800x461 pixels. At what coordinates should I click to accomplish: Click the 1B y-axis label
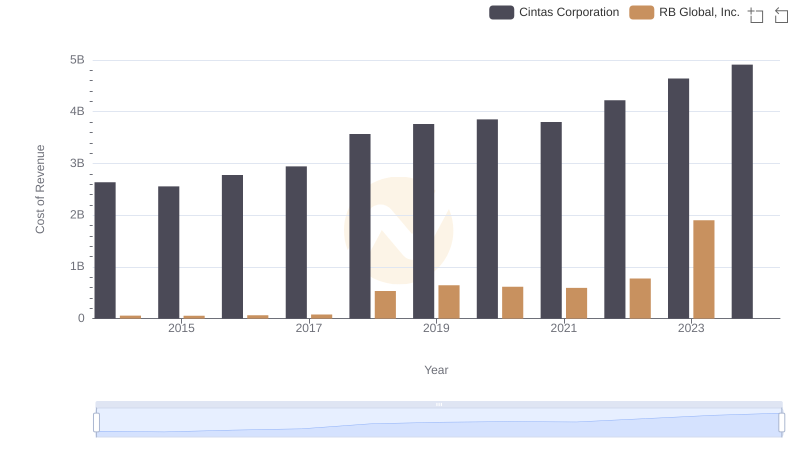pos(77,266)
